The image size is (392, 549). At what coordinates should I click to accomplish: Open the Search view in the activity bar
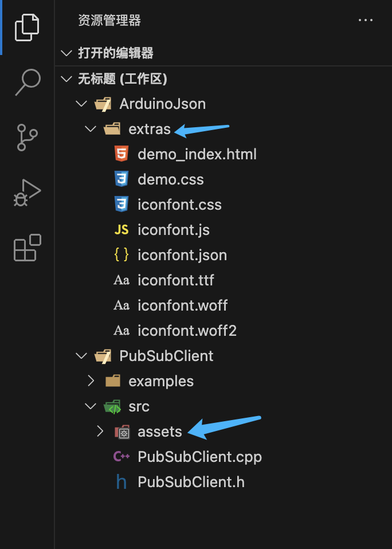tap(27, 82)
